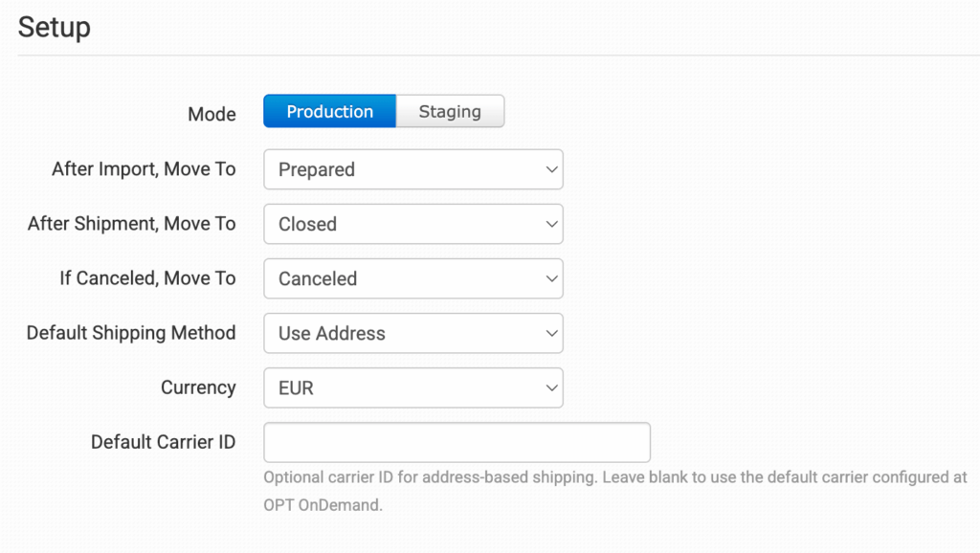Click the Default Shipping Method label
This screenshot has width=980, height=553.
[x=131, y=333]
